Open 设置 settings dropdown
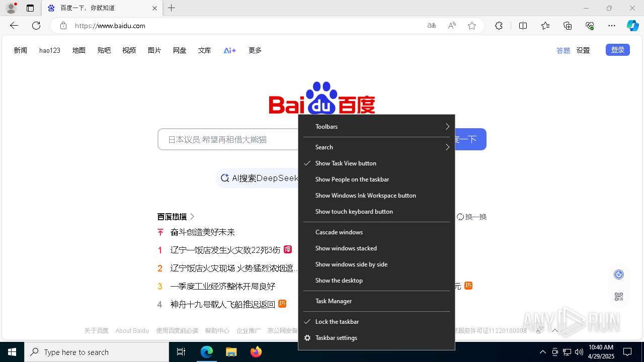644x362 pixels. pyautogui.click(x=583, y=50)
